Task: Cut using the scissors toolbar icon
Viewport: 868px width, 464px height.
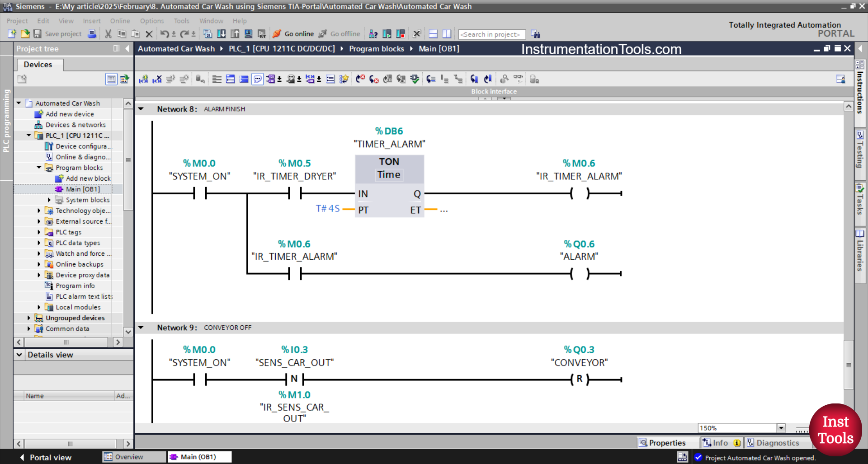Action: [x=108, y=34]
